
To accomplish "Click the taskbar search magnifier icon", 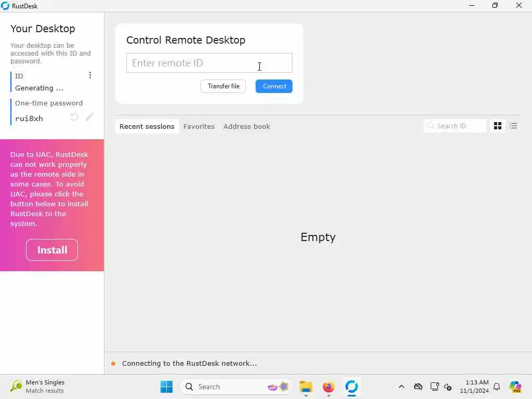I will coord(189,387).
